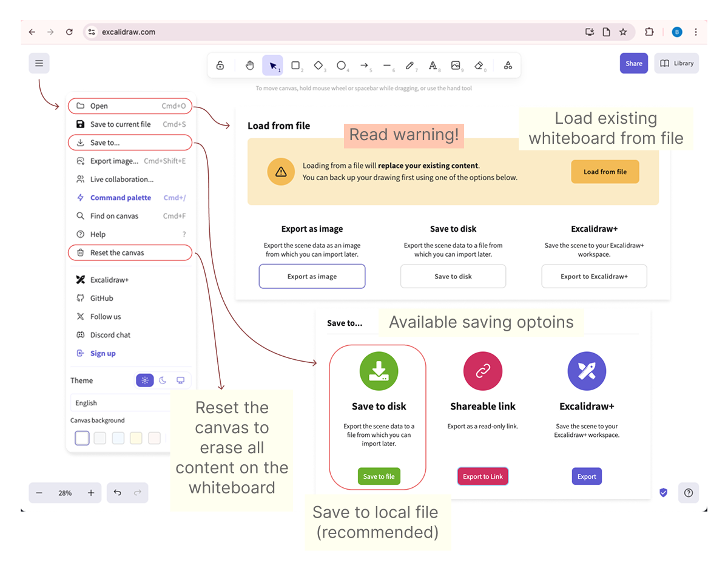Start Live collaboration... from menu
Screen dimensions: 728x571
coord(130,179)
